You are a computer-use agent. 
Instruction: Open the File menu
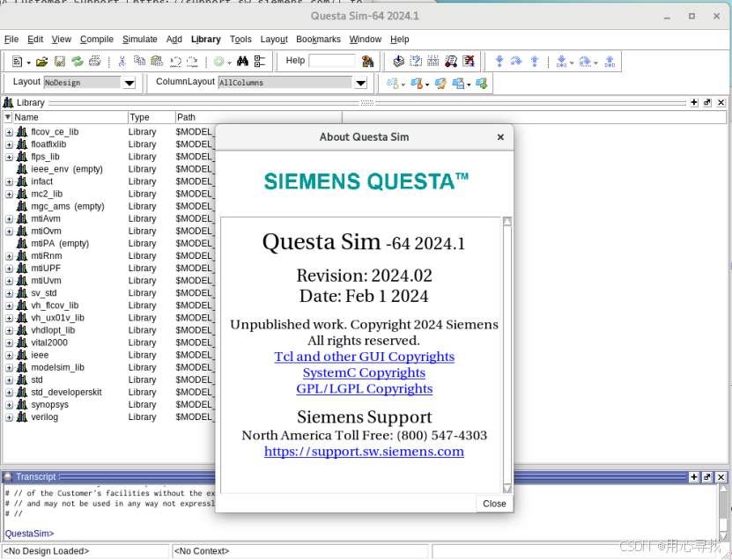coord(11,40)
